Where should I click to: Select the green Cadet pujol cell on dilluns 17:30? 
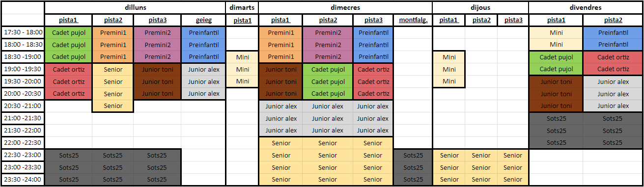click(x=69, y=32)
